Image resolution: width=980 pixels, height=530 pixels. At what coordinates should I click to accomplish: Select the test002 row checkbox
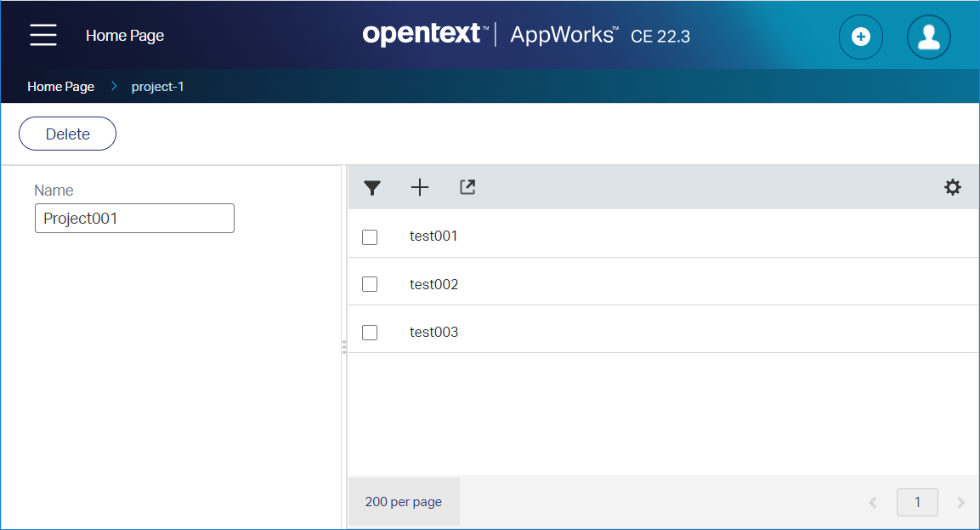click(370, 284)
